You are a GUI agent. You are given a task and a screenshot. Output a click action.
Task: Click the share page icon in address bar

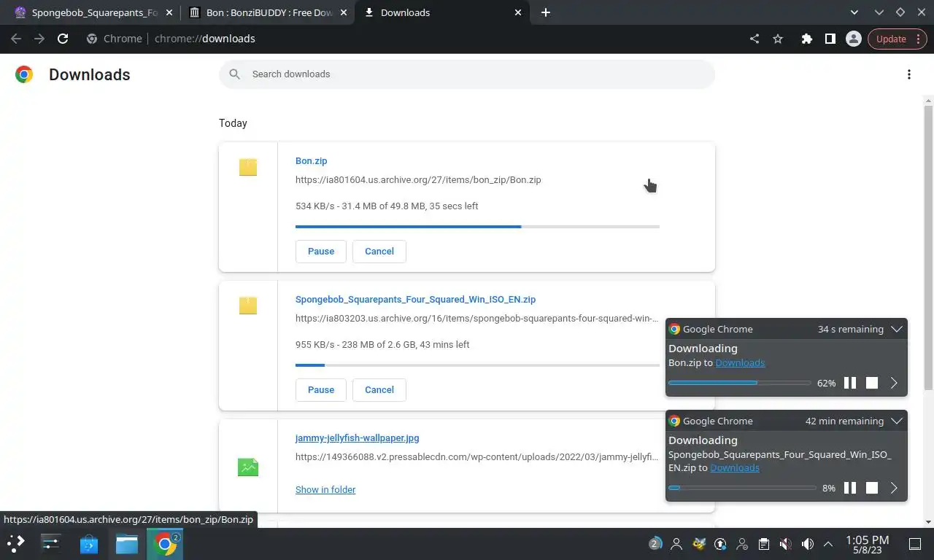click(754, 39)
